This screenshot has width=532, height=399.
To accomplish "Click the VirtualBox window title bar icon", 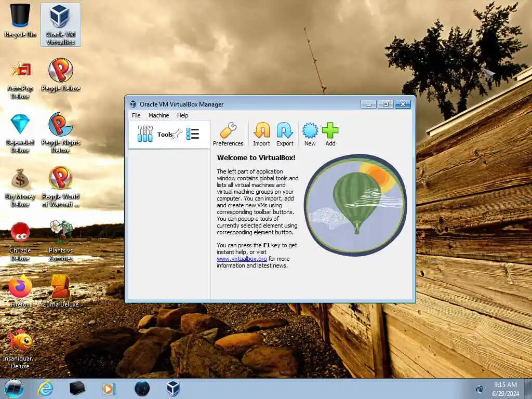I will tap(134, 104).
